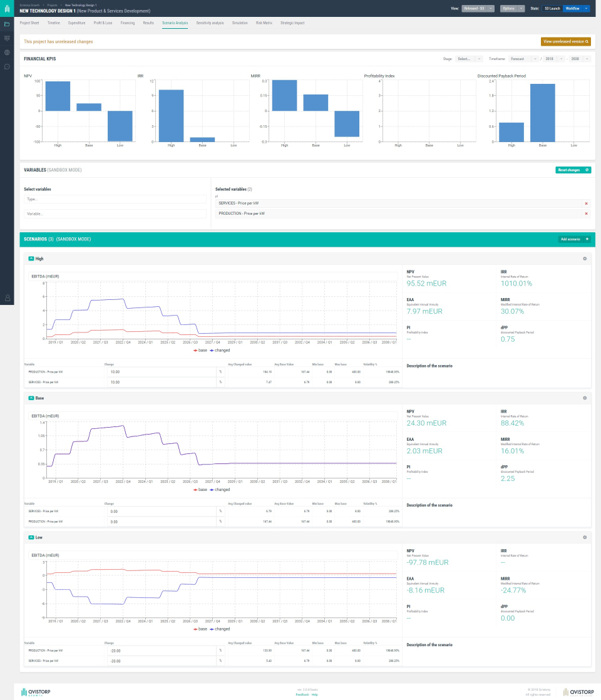The width and height of the screenshot is (601, 700).
Task: Toggle the changed series in High chart legend
Action: pos(220,351)
